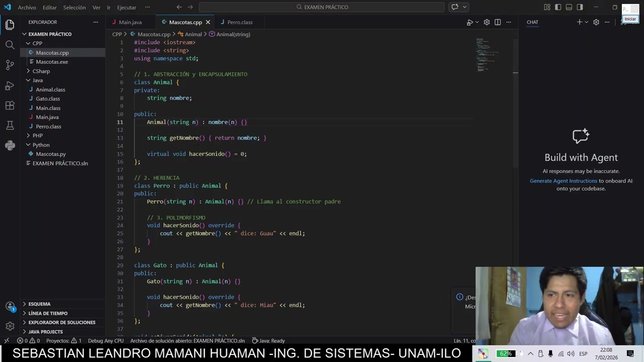
Task: Toggle primary side bar visibility
Action: (x=558, y=7)
